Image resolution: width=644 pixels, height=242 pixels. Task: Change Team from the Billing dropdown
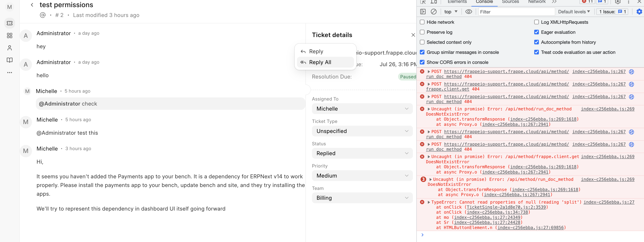[362, 198]
